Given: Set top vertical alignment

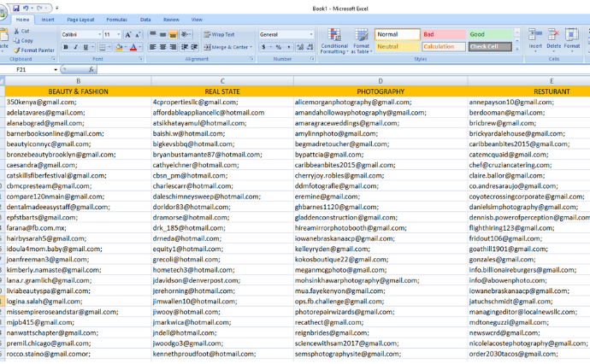Looking at the screenshot, I should click(x=153, y=34).
